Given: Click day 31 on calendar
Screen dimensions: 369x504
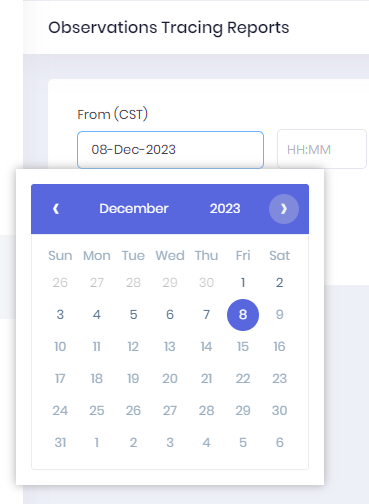Looking at the screenshot, I should coord(60,443).
